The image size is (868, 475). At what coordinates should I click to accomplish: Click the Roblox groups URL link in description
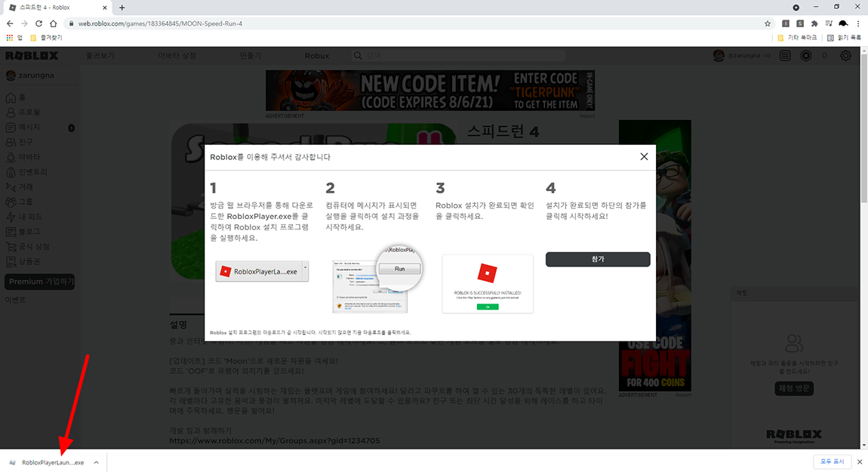click(275, 441)
